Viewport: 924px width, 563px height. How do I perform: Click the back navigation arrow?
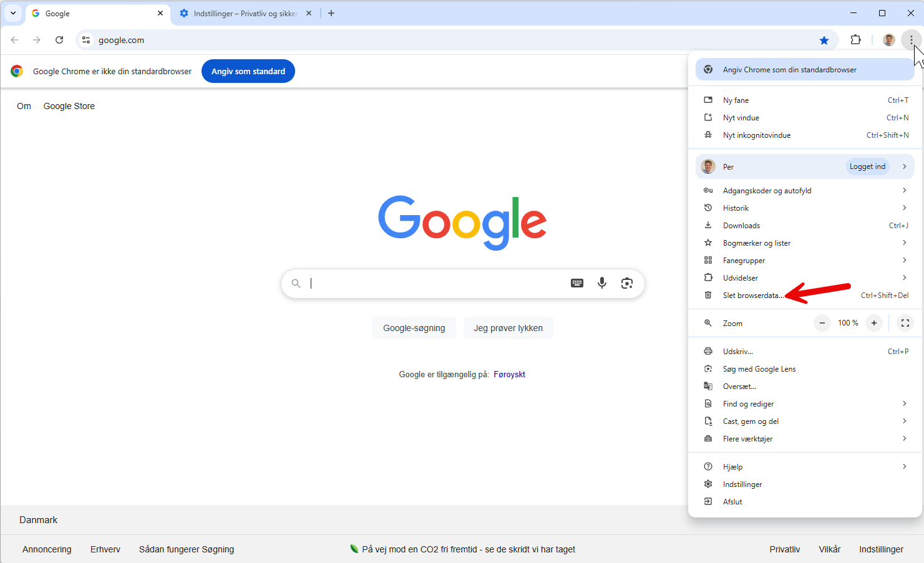point(15,40)
